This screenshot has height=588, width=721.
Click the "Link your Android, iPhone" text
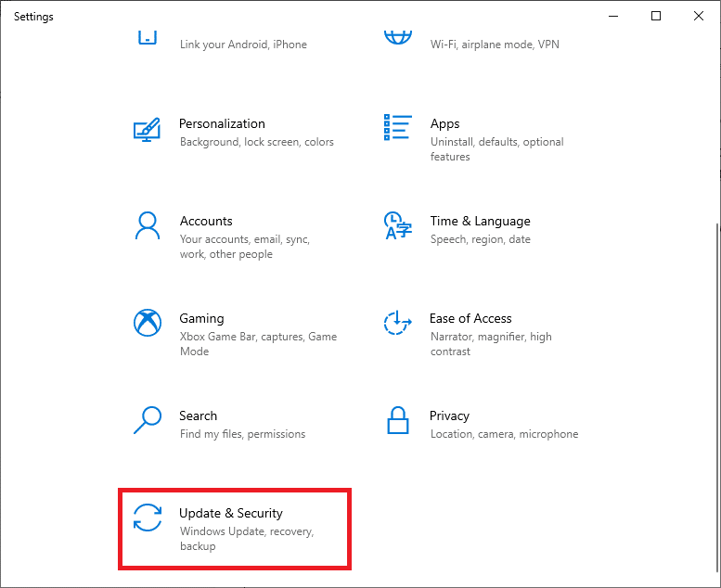(x=243, y=45)
